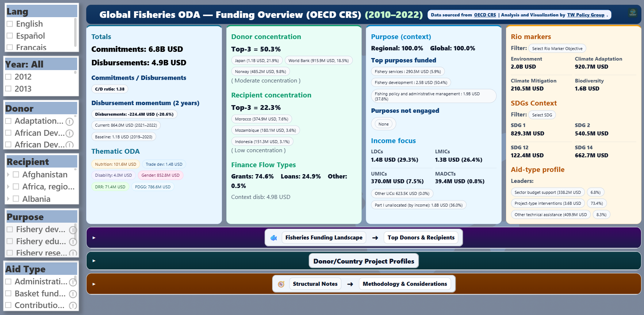Screen dimensions: 644x315
Task: Click the PDGG: 786.6M USD chip
Action: [x=153, y=187]
